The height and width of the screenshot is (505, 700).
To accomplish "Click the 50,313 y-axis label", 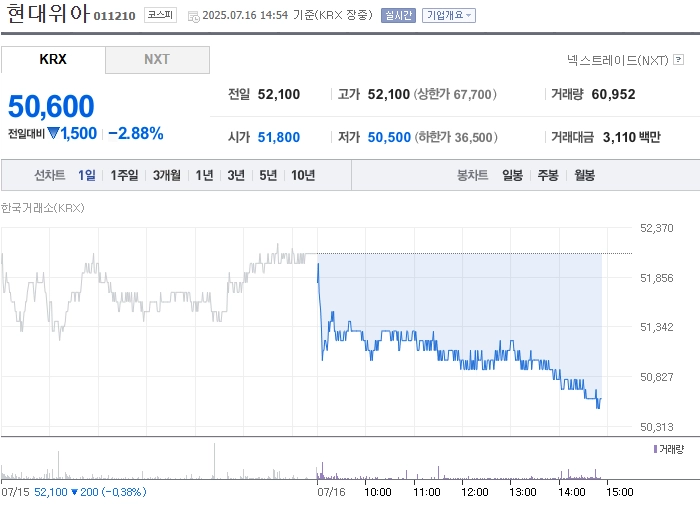I will (x=657, y=427).
